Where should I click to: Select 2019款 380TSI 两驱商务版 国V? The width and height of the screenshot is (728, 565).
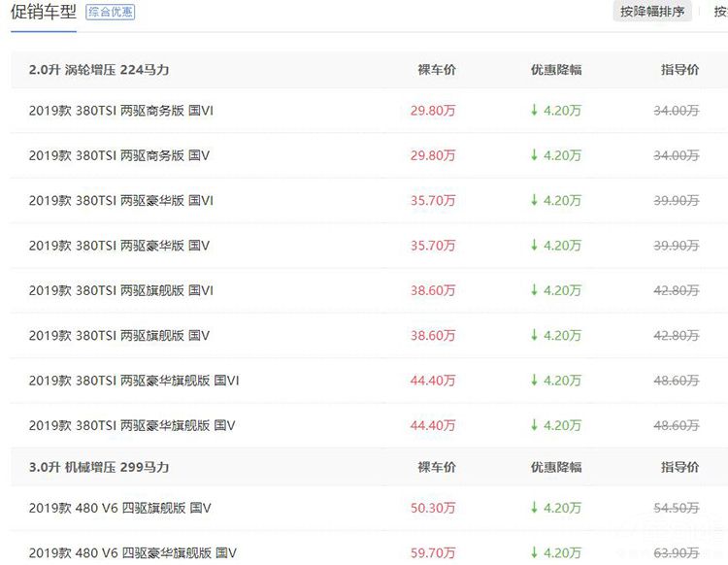tap(118, 155)
